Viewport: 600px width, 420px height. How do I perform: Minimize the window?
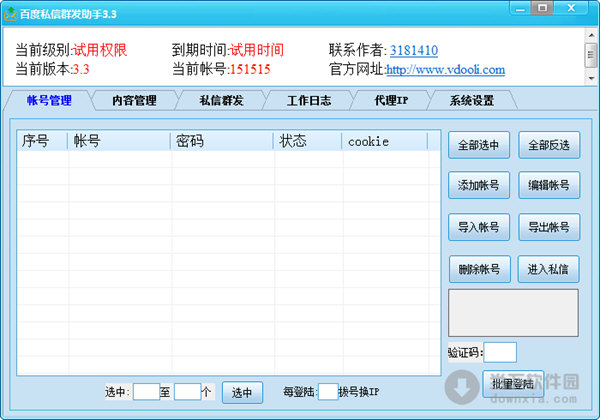(520, 8)
